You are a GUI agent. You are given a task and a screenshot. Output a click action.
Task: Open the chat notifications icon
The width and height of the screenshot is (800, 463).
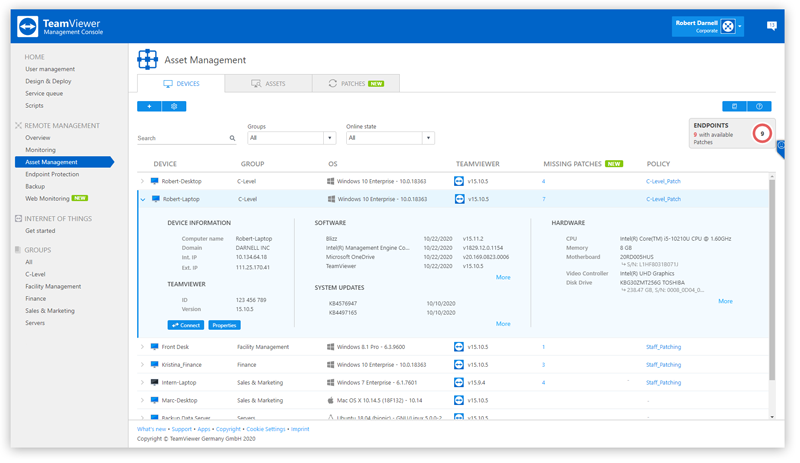tap(771, 26)
